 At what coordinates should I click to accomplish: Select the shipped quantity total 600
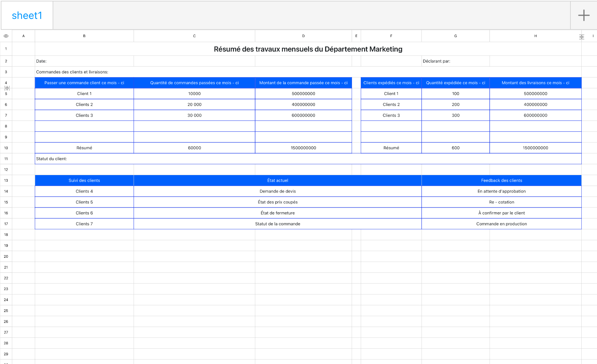pyautogui.click(x=455, y=148)
